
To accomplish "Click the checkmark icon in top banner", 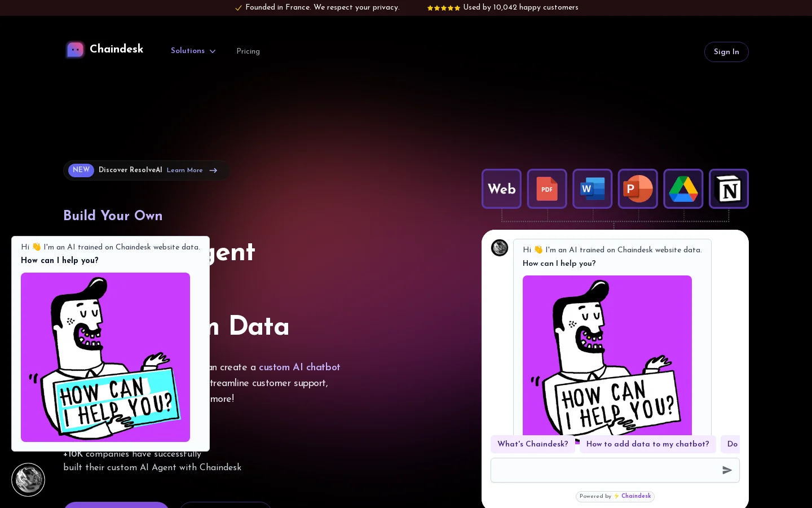I will click(239, 8).
